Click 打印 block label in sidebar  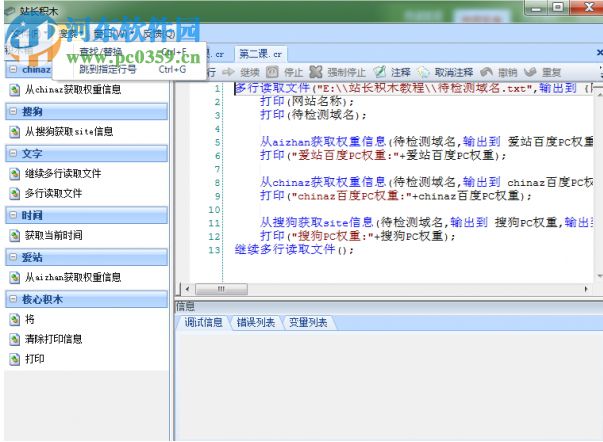[35, 359]
